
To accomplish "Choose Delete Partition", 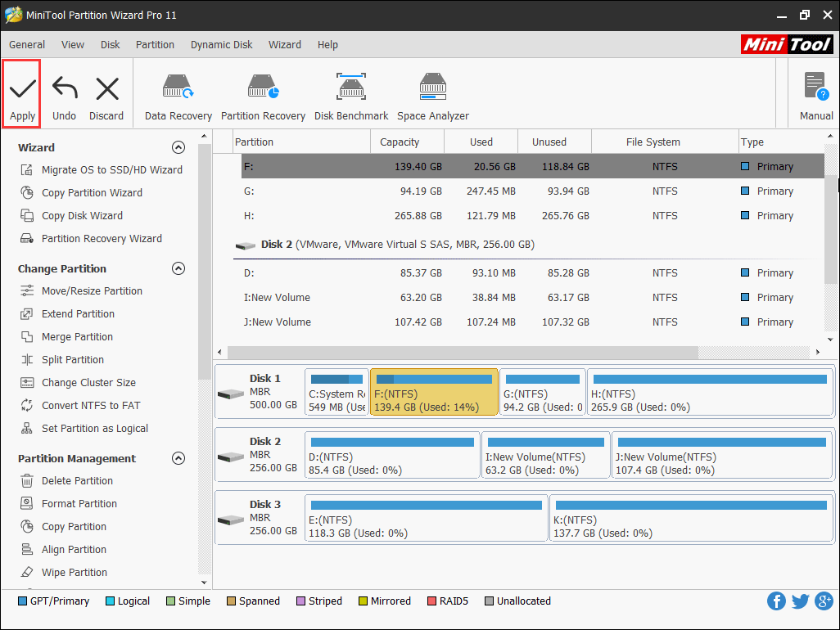I will [67, 481].
